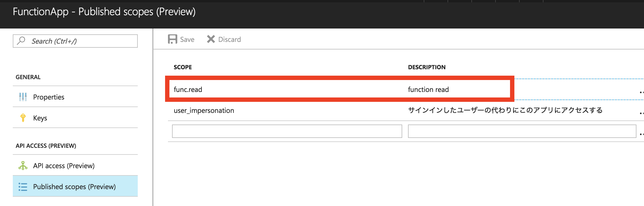Open the Properties menu item
The image size is (644, 206).
(x=75, y=97)
